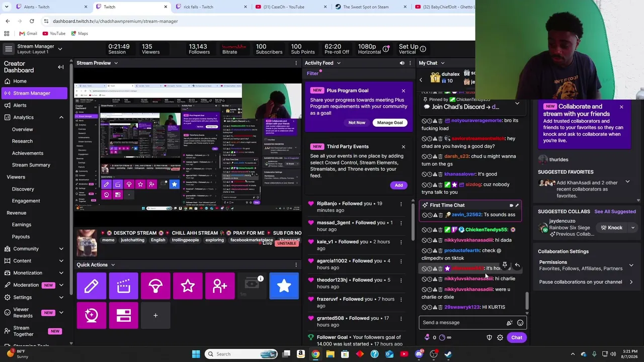Expand the Permissions collaboration setting
Screen dimensions: 644x362
(x=631, y=265)
